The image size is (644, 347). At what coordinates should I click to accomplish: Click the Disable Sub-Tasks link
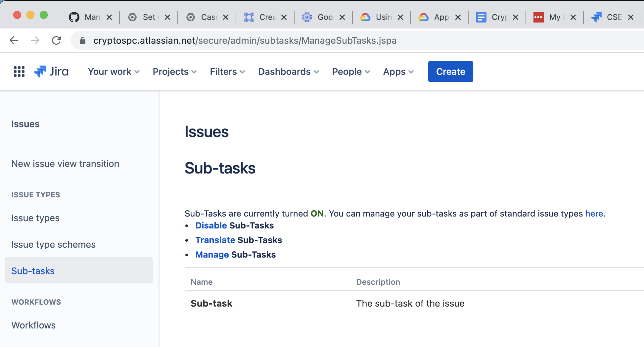tap(211, 225)
